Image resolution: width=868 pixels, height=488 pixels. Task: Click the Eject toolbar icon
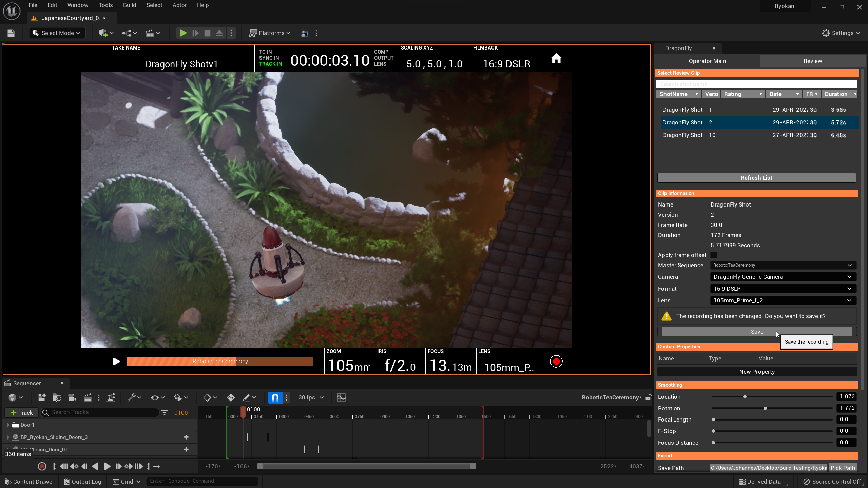click(219, 33)
